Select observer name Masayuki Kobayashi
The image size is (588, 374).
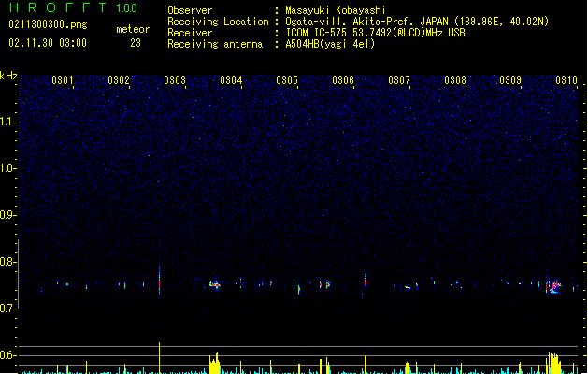point(335,10)
